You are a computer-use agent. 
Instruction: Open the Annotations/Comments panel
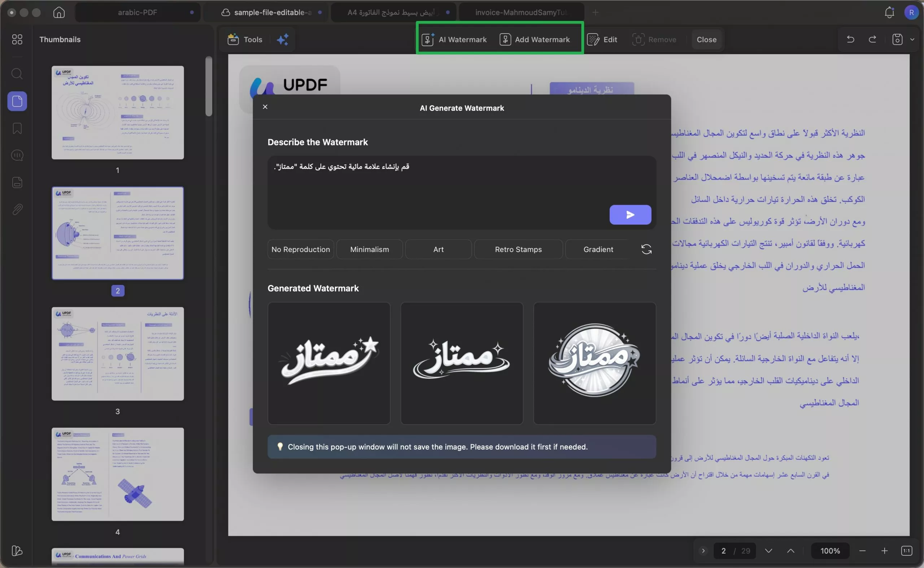(x=17, y=155)
